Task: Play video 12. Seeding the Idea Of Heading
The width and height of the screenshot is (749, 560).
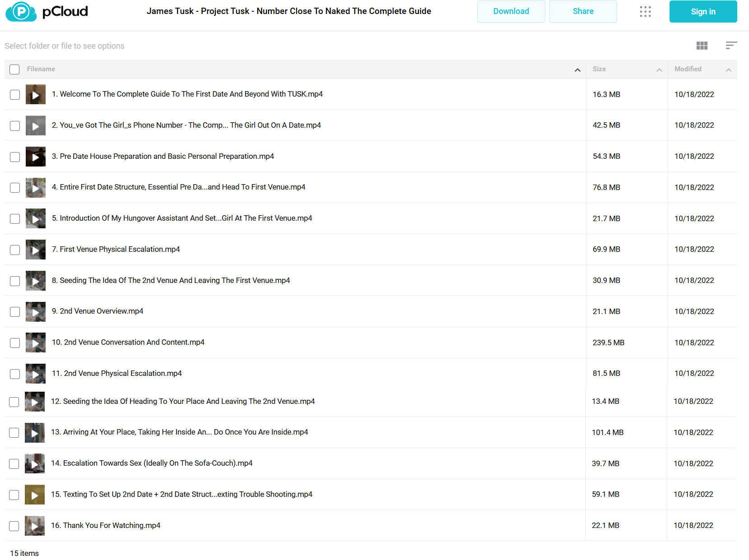Action: tap(35, 402)
